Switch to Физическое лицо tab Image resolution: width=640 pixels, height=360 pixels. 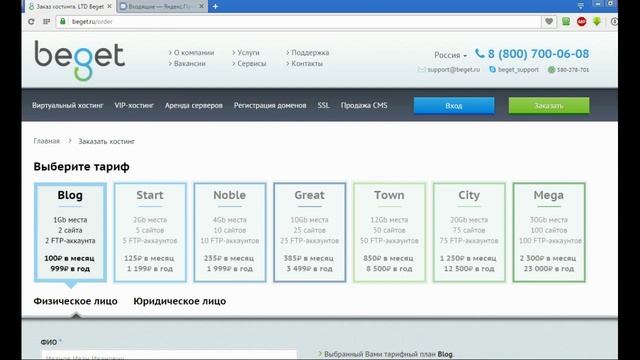(x=76, y=301)
